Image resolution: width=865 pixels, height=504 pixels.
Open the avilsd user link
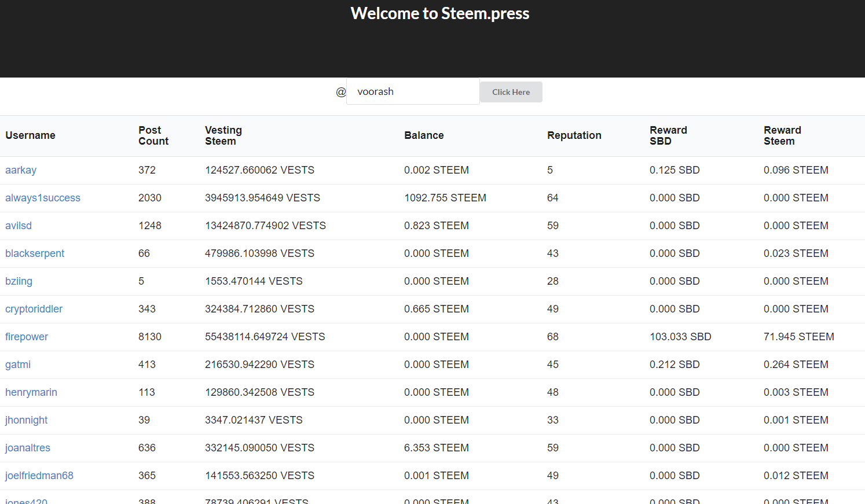[x=19, y=226]
